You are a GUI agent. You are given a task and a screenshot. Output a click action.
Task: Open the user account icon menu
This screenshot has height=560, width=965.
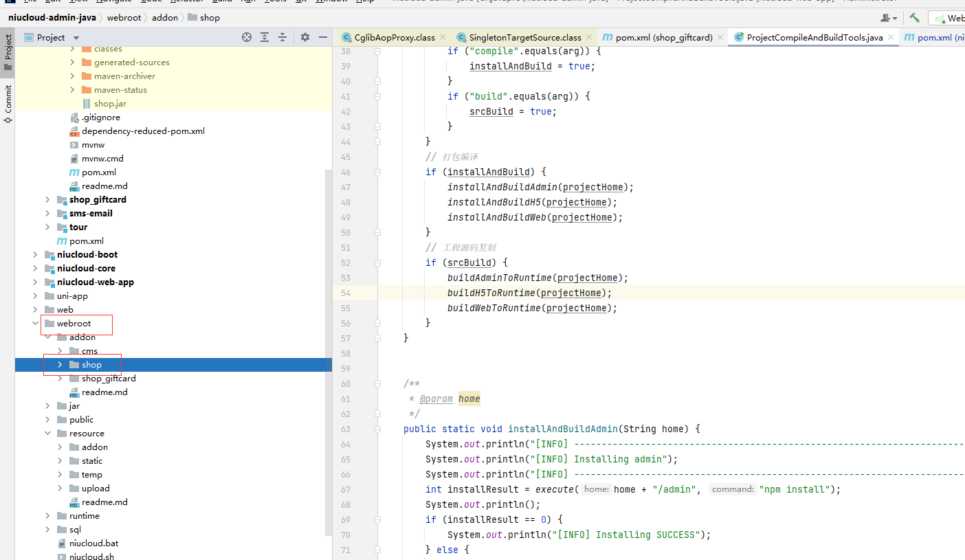888,18
